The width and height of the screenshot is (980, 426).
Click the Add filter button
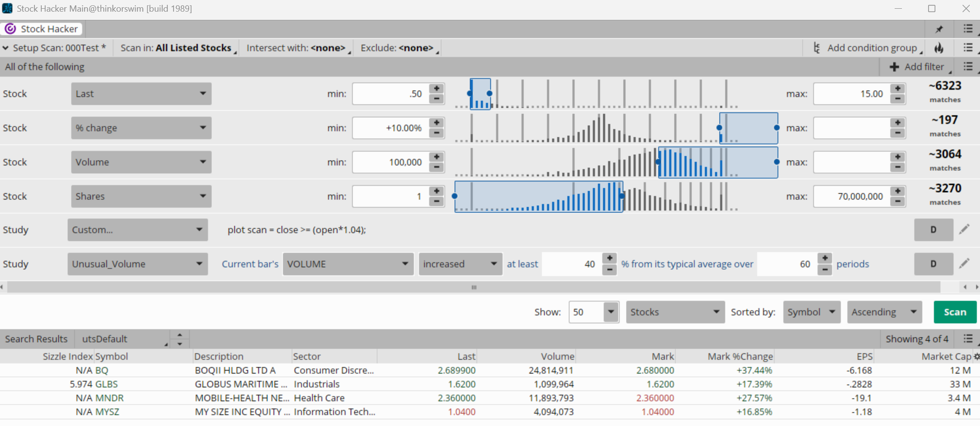(916, 67)
